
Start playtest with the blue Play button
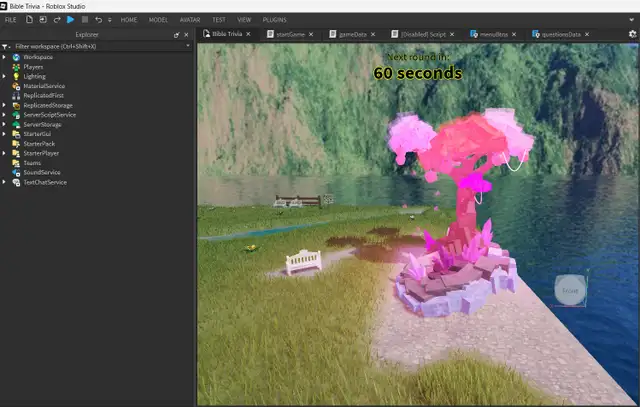click(x=70, y=19)
